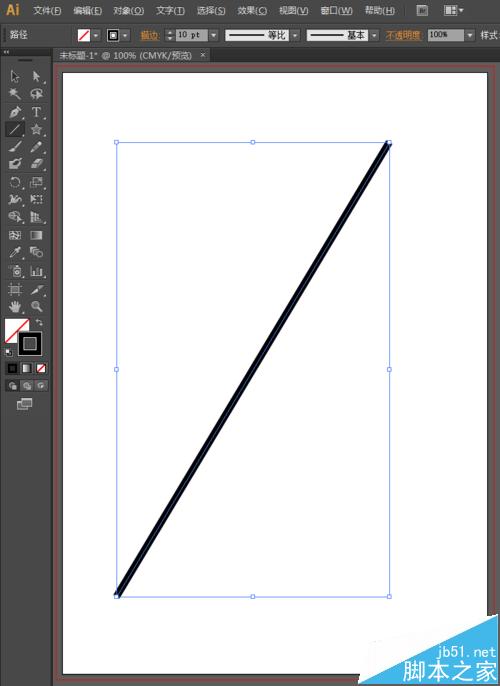Select the Scale tool

pos(36,182)
